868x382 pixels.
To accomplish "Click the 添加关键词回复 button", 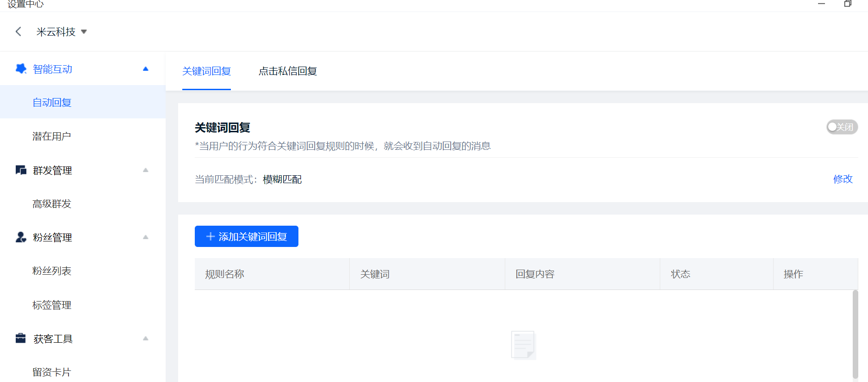I will 246,236.
